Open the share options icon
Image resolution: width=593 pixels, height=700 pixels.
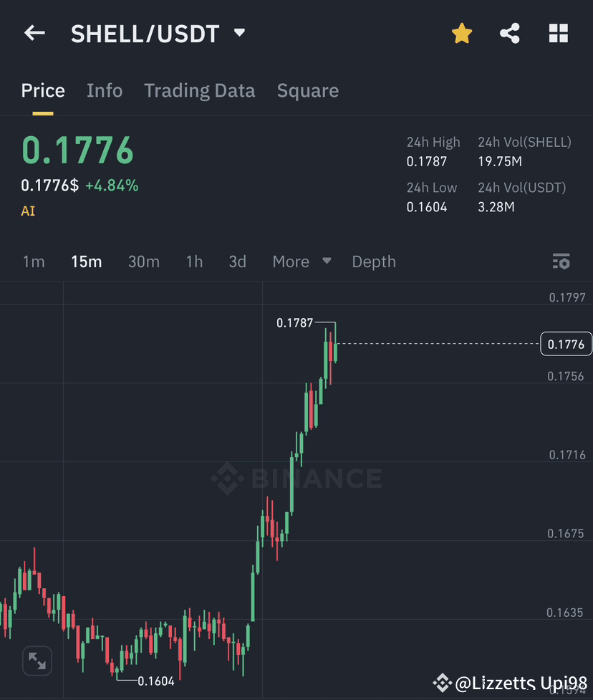pyautogui.click(x=510, y=32)
